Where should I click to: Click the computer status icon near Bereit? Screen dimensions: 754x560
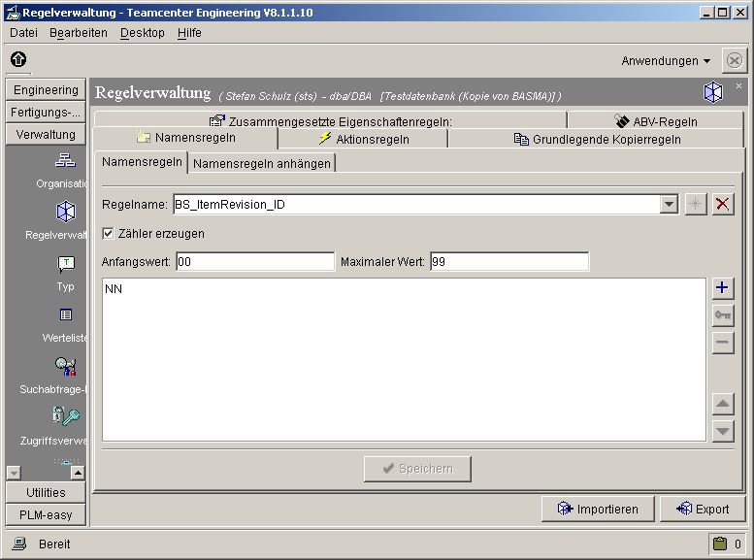pyautogui.click(x=19, y=544)
